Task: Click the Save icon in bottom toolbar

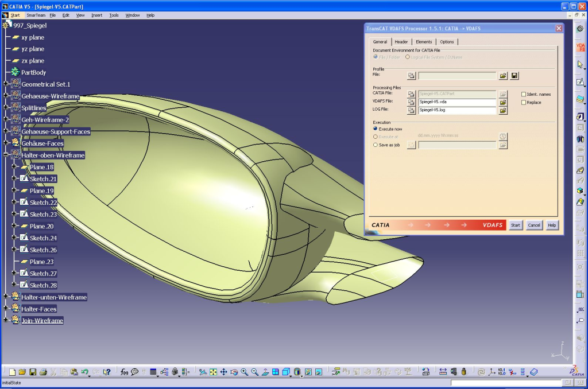Action: click(x=33, y=372)
